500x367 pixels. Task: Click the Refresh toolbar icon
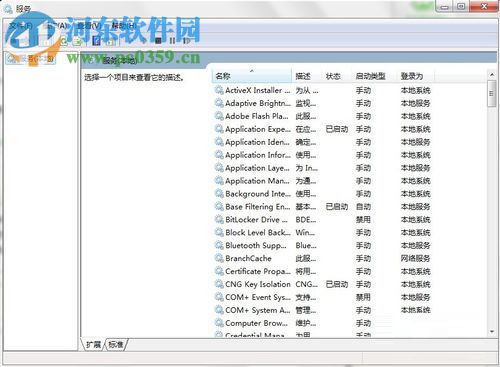(64, 42)
